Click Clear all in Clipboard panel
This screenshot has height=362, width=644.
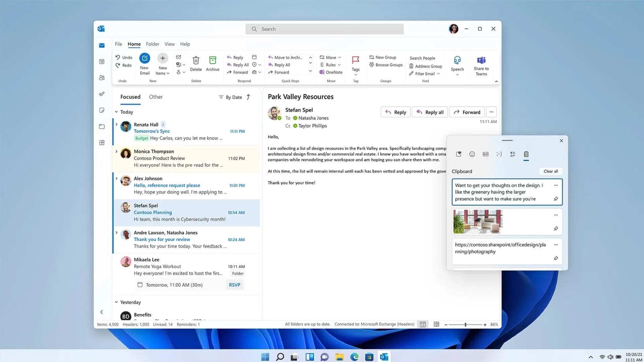(x=550, y=171)
